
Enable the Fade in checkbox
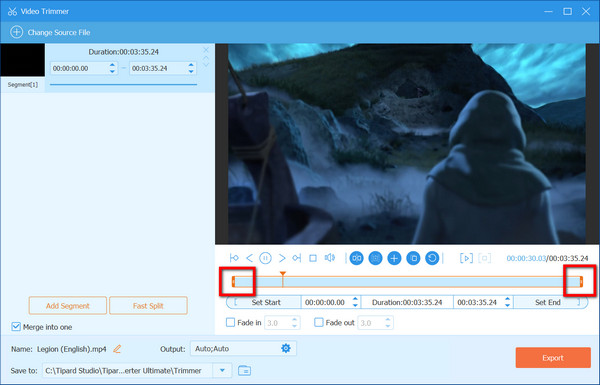(x=230, y=322)
